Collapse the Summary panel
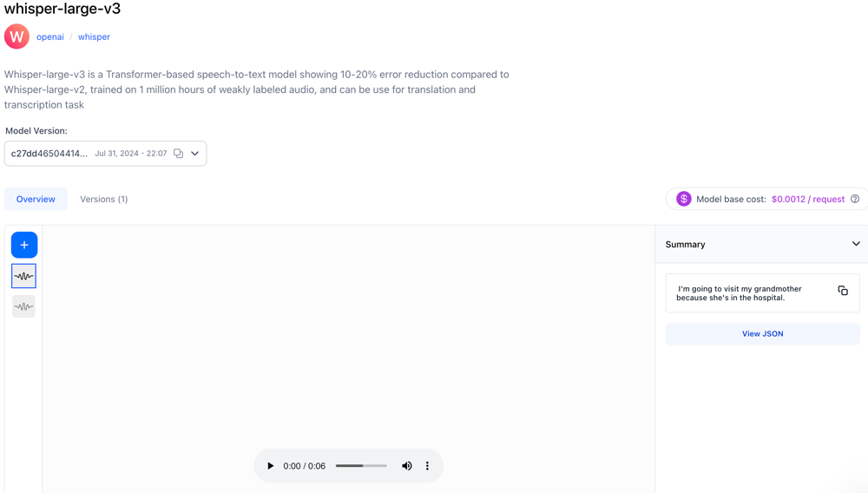 (856, 244)
